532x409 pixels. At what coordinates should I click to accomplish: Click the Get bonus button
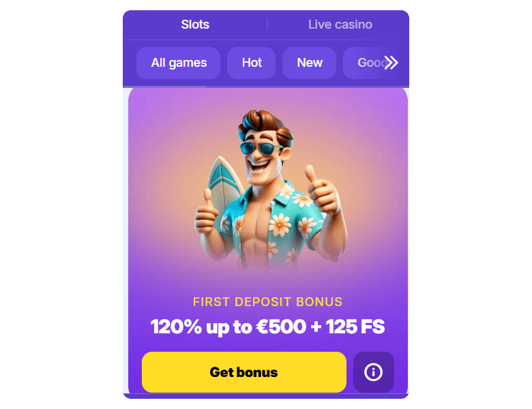pyautogui.click(x=244, y=372)
